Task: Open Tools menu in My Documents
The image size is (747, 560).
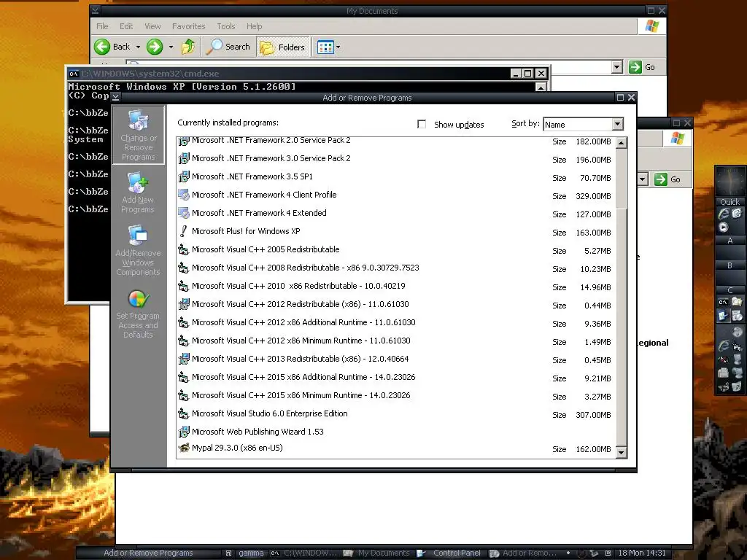Action: pos(226,26)
